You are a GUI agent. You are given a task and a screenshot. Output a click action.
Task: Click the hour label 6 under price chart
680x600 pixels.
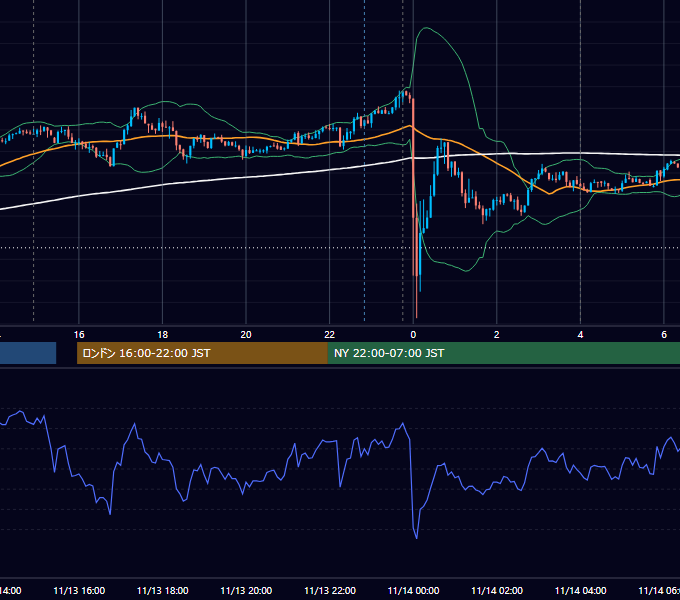664,335
